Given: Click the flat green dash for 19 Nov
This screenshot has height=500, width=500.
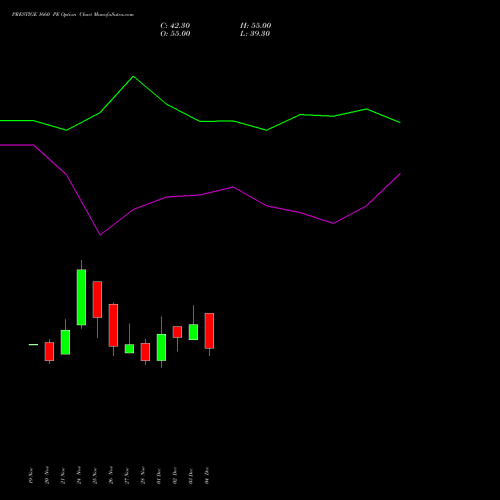Looking at the screenshot, I should click(33, 344).
